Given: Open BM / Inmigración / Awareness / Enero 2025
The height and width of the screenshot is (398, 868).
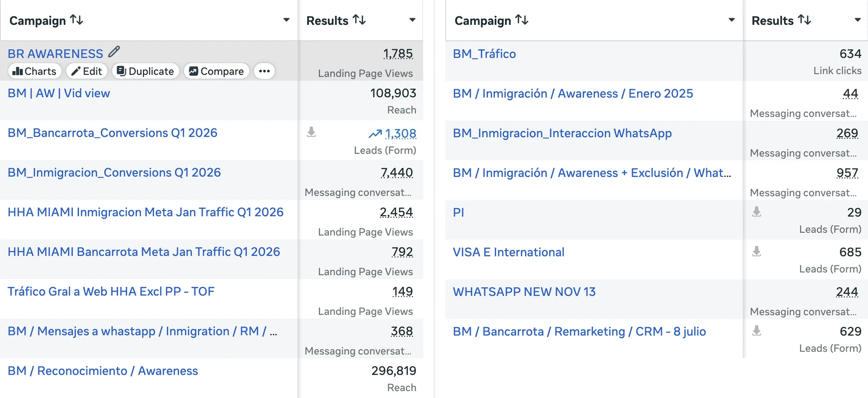Looking at the screenshot, I should coord(573,94).
